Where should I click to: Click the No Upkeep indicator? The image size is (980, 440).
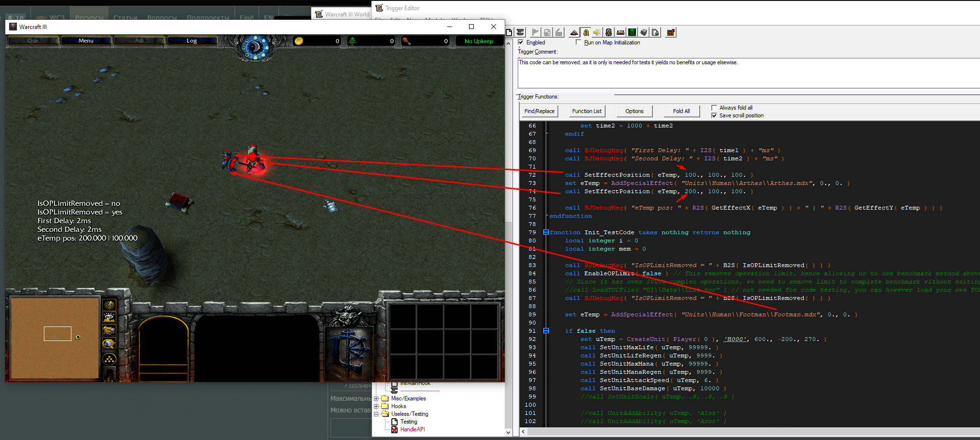479,41
